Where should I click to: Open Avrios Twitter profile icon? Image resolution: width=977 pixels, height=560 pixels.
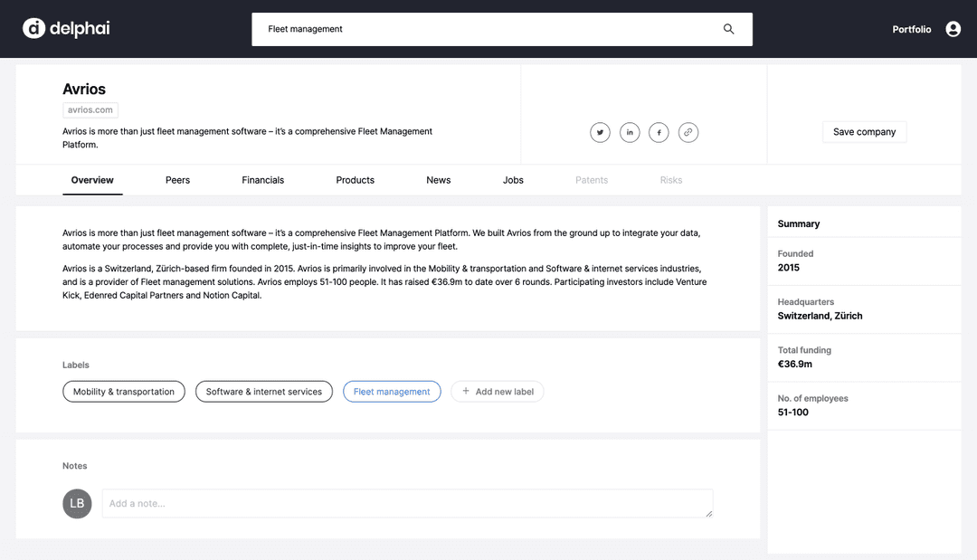600,132
